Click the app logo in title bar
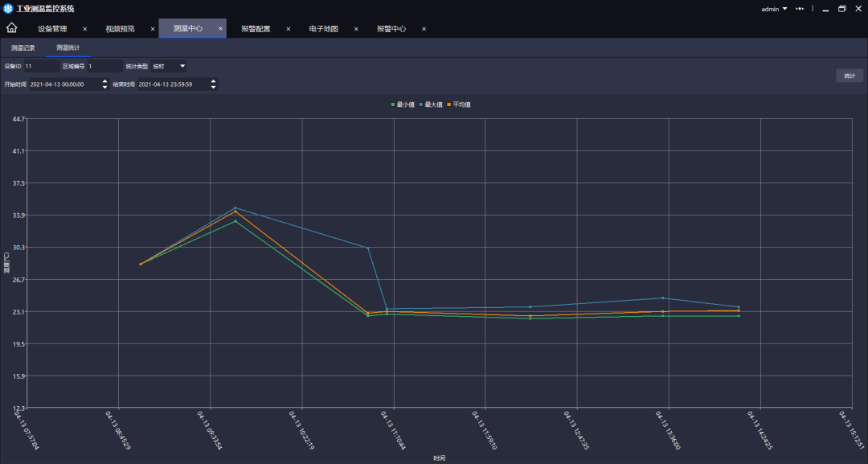Screen dimensions: 868x464 tap(8, 8)
